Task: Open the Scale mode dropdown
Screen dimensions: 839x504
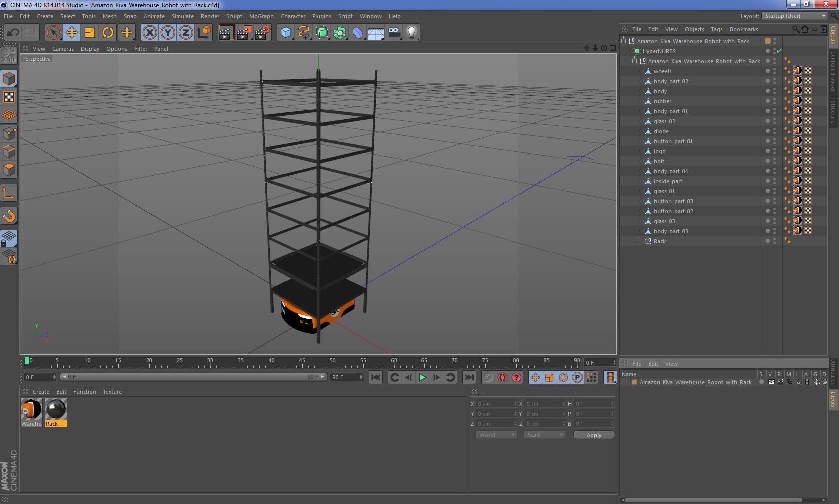Action: click(x=544, y=435)
